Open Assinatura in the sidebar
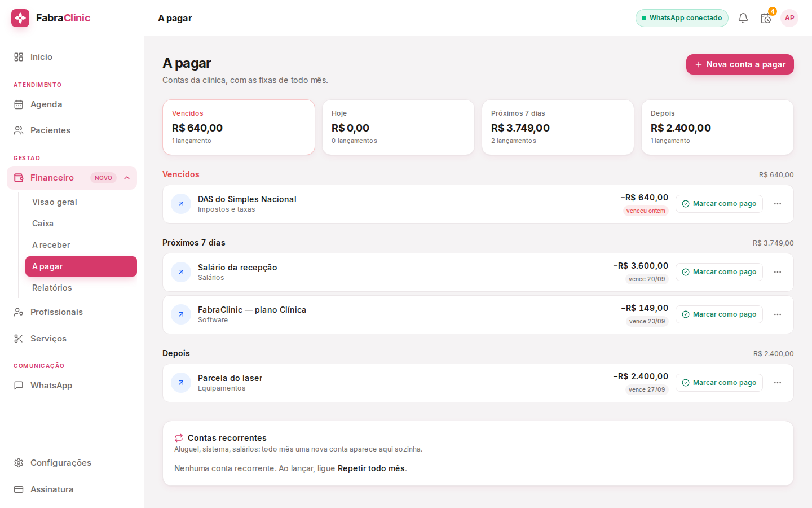This screenshot has width=812, height=508. click(x=72, y=489)
